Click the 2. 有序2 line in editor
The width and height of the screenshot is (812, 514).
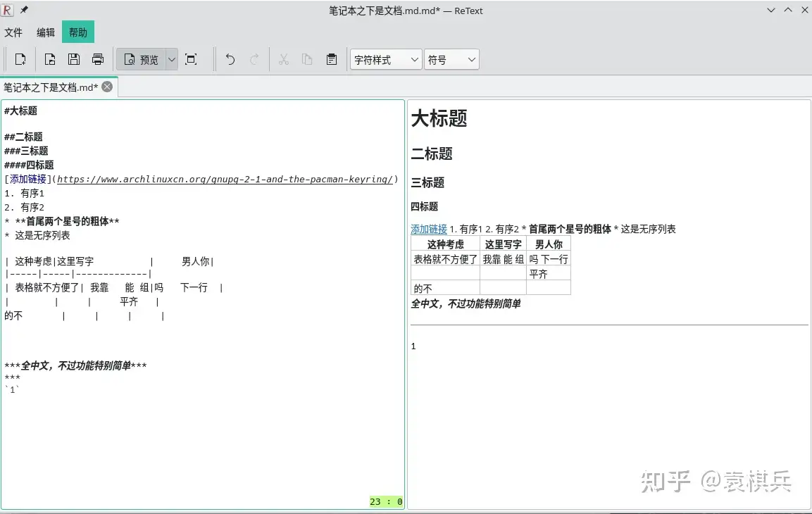(25, 207)
